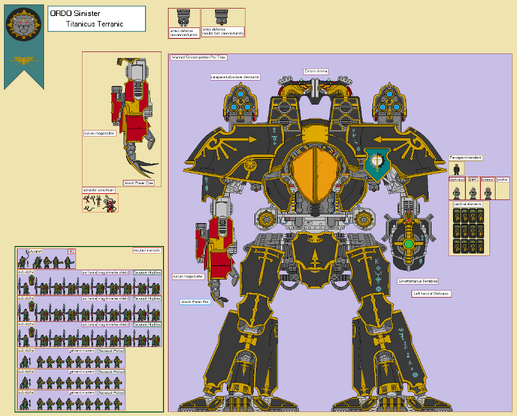Click the adnector concilium sprite thumbnail
The height and width of the screenshot is (416, 517).
tap(100, 203)
